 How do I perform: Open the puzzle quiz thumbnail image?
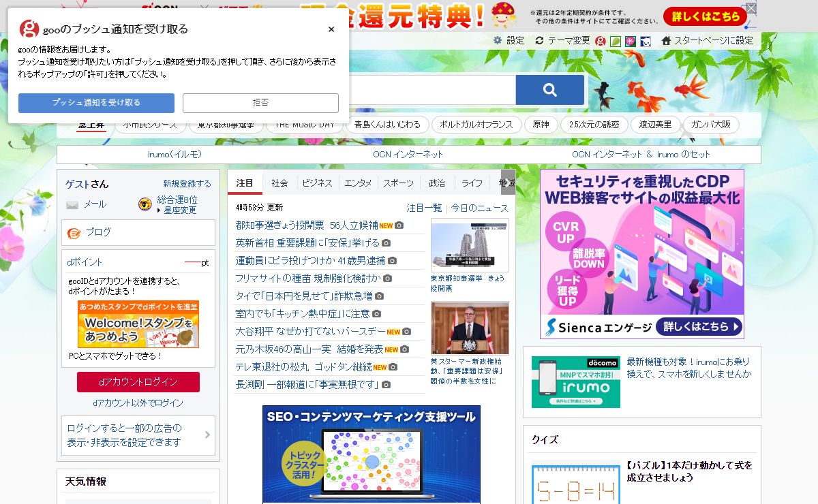(575, 484)
